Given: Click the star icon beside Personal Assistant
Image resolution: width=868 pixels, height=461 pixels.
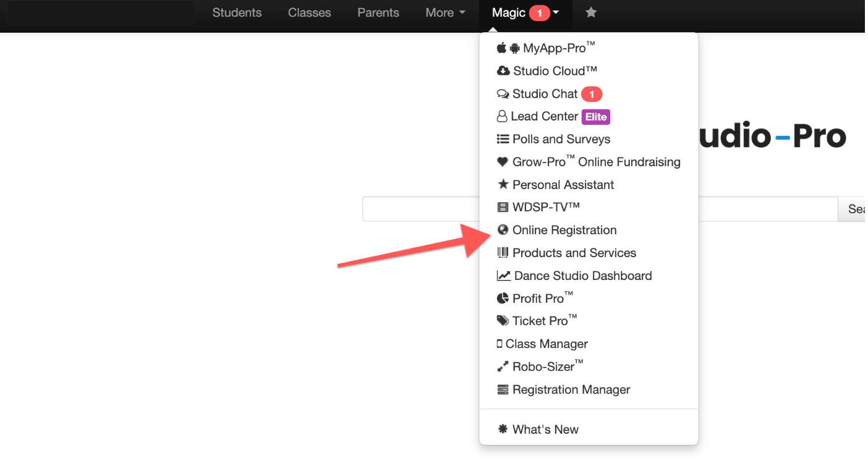Looking at the screenshot, I should click(503, 184).
